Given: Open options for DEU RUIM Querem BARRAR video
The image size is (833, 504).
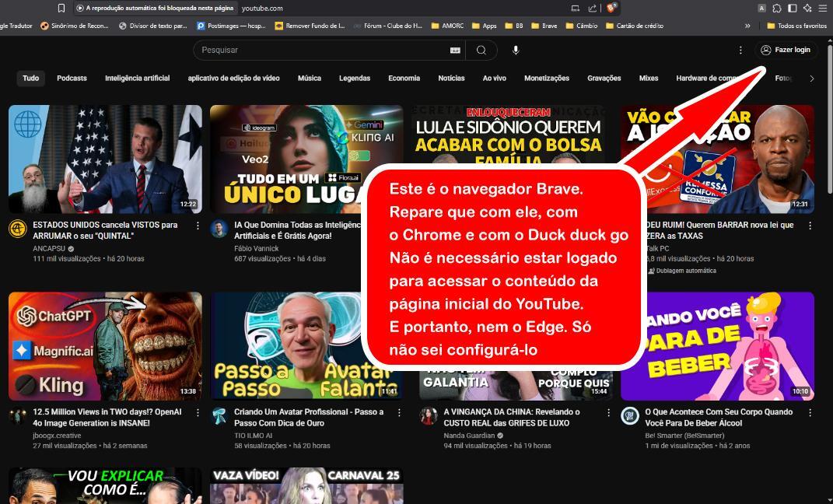Looking at the screenshot, I should 810,226.
